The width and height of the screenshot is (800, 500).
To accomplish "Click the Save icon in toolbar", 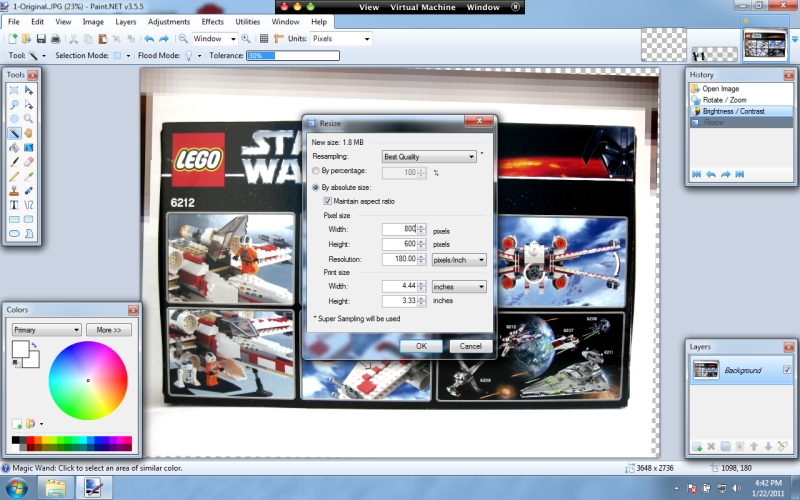I will click(41, 39).
